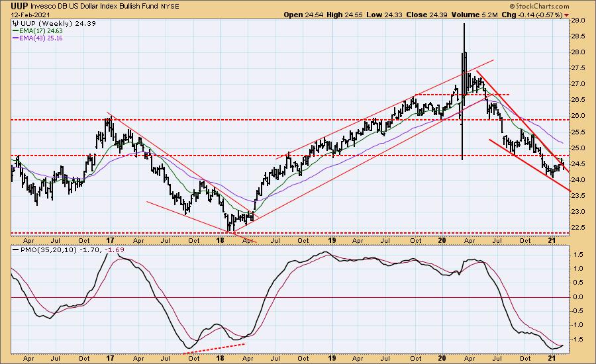Image resolution: width=596 pixels, height=364 pixels.
Task: Click the 'High 24.55' value
Action: [x=345, y=15]
